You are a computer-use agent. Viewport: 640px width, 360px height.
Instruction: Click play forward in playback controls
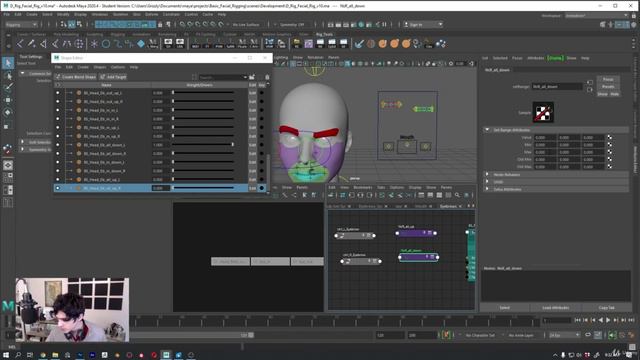608,320
